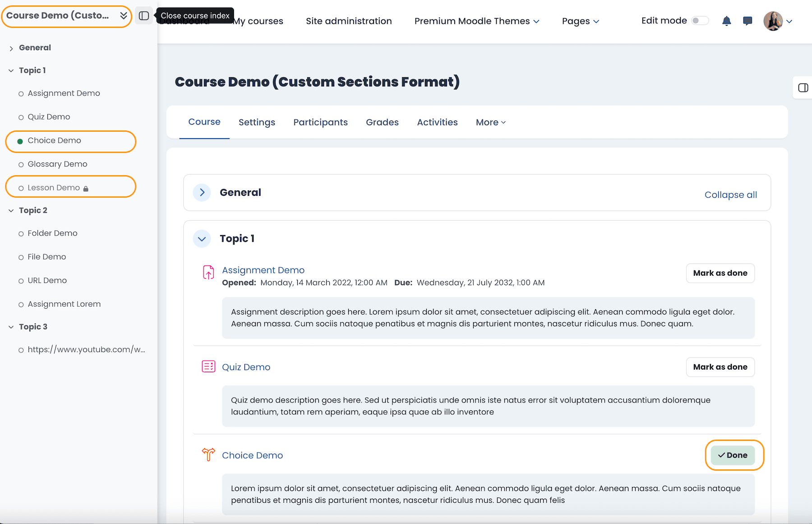This screenshot has width=812, height=524.
Task: Collapse Topic 2 in course index
Action: click(x=11, y=211)
